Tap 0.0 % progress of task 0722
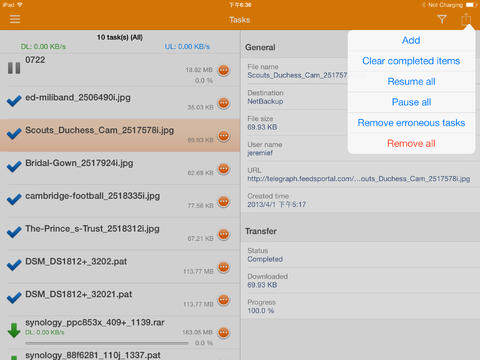 tap(204, 81)
